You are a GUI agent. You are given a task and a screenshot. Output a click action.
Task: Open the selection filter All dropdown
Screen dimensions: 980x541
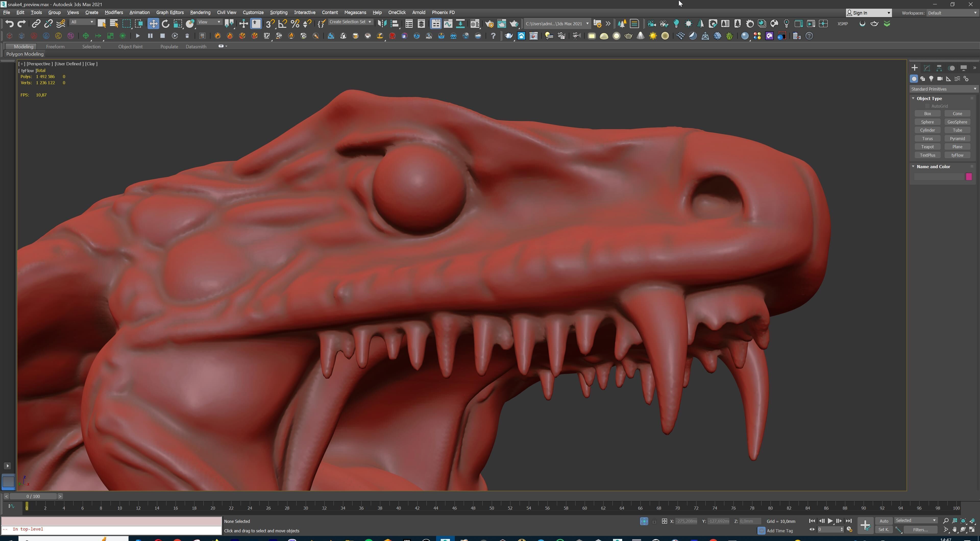click(x=82, y=22)
